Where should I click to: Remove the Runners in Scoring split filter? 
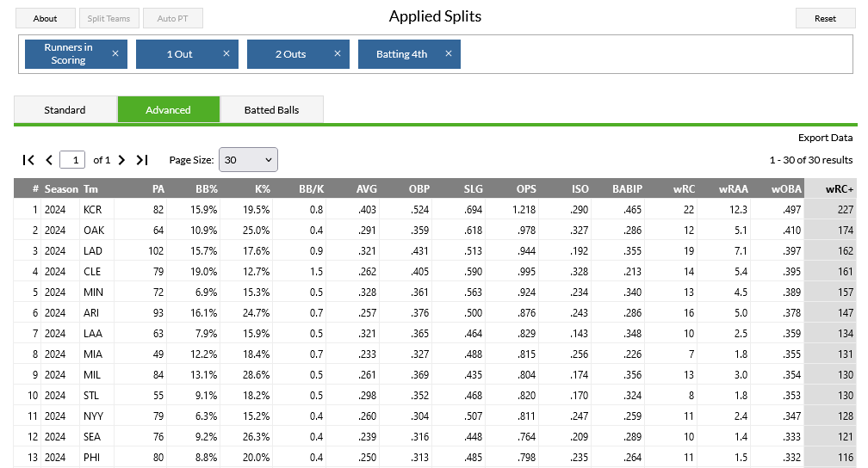[115, 53]
